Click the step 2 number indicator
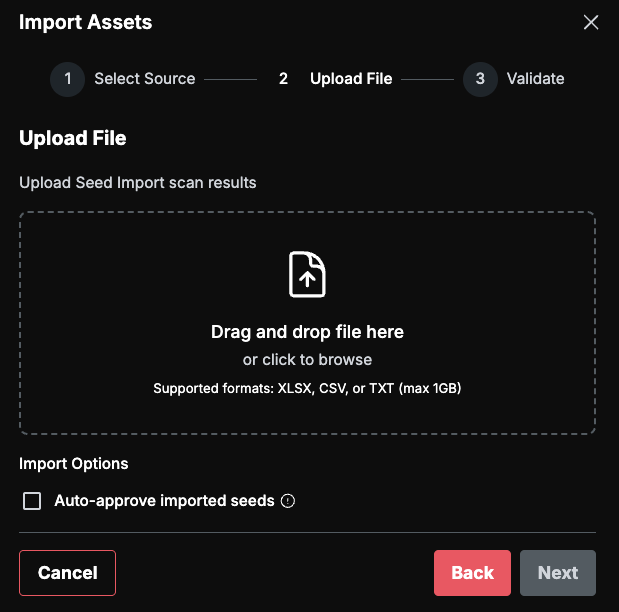 click(283, 79)
